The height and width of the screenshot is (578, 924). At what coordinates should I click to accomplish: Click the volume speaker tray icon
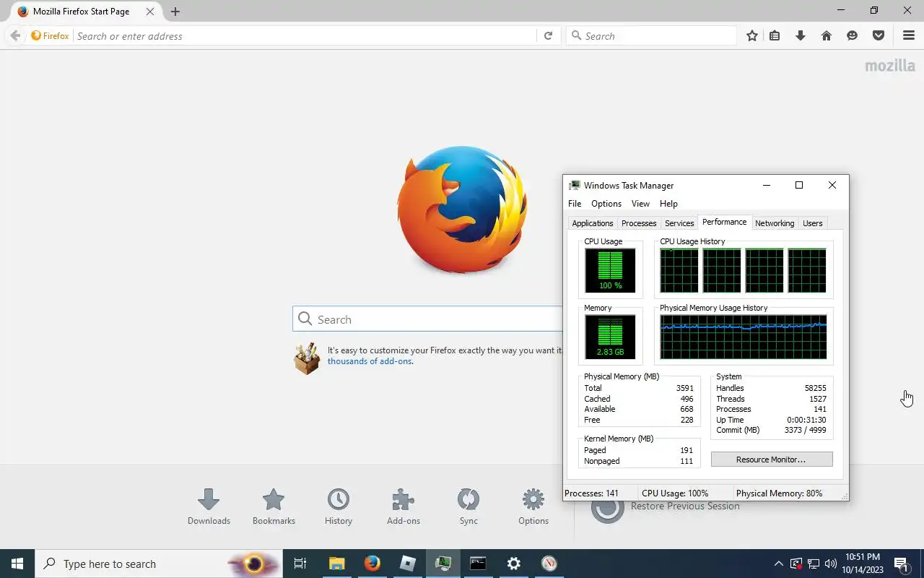(x=830, y=564)
